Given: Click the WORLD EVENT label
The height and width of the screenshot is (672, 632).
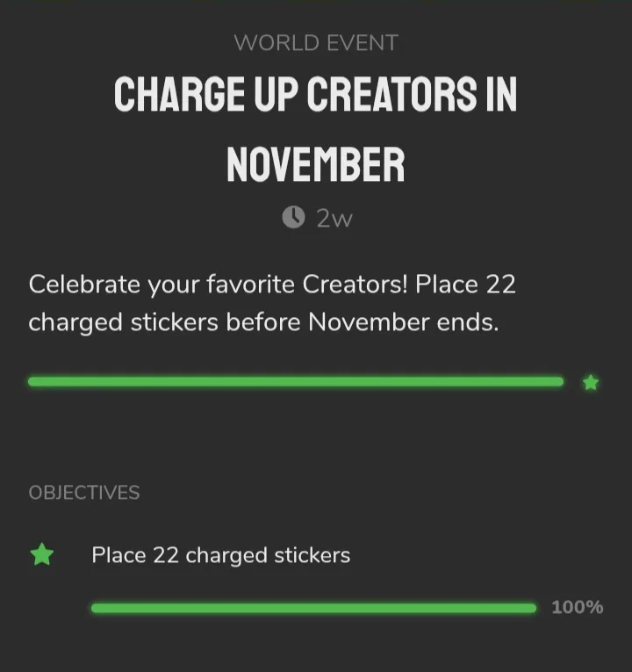Looking at the screenshot, I should [x=316, y=42].
